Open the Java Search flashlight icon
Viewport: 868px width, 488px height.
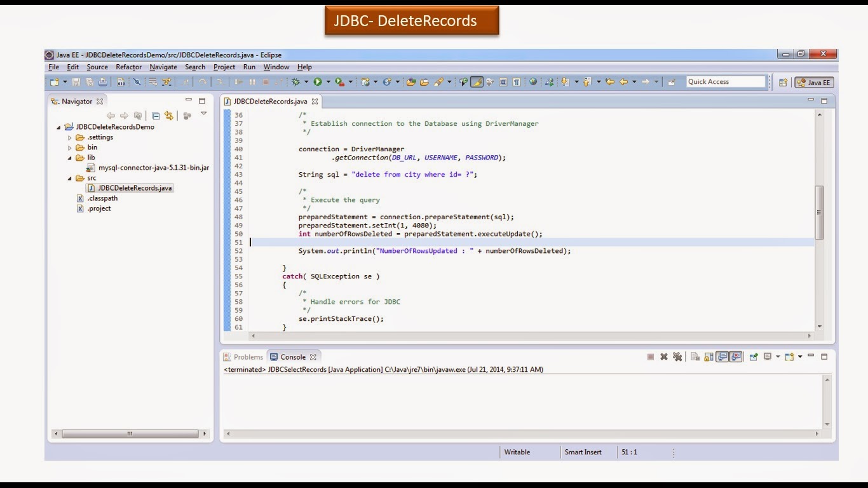pyautogui.click(x=438, y=82)
